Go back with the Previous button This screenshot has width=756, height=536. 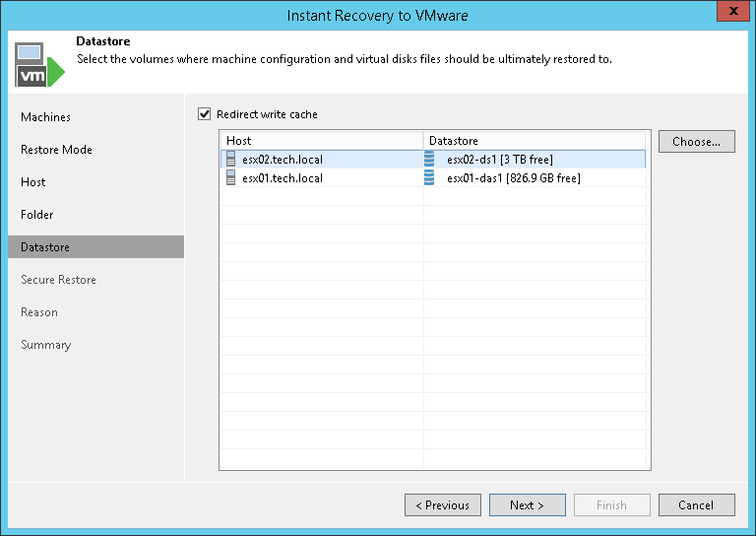coord(443,505)
